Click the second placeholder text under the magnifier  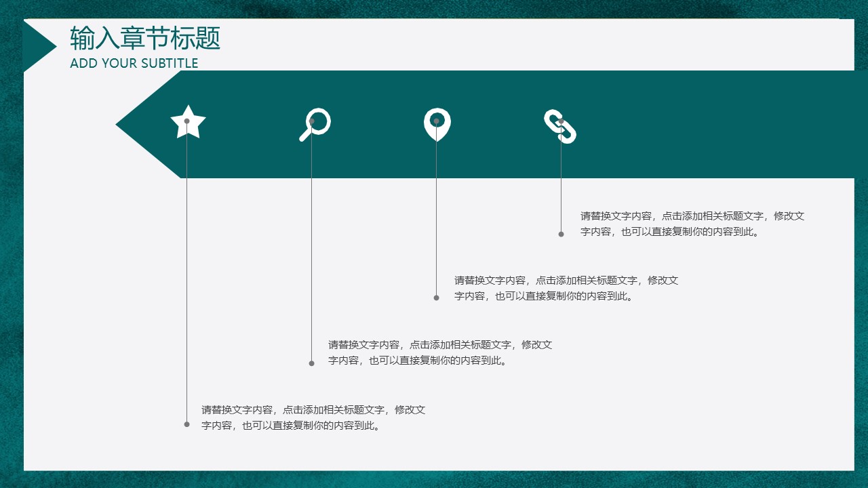439,352
